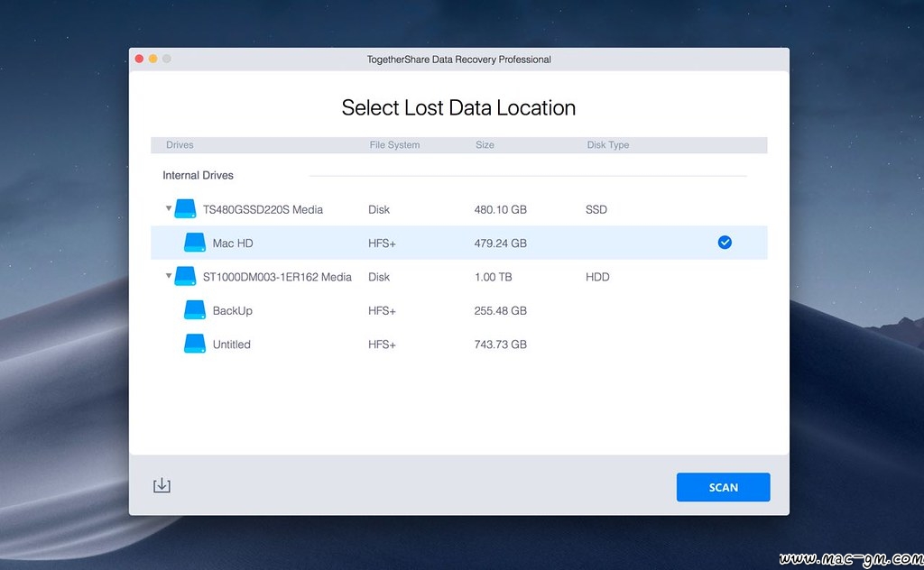Click the import scan status icon
Viewport: 924px width, 570px height.
(x=162, y=485)
